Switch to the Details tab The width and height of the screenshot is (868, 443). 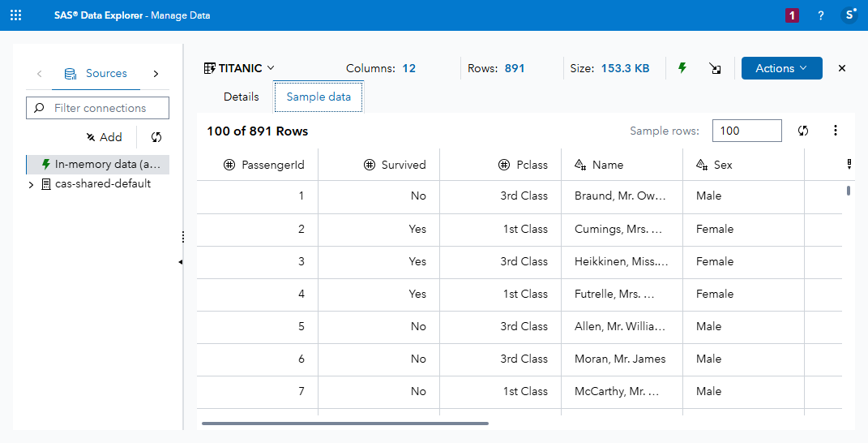[x=241, y=97]
